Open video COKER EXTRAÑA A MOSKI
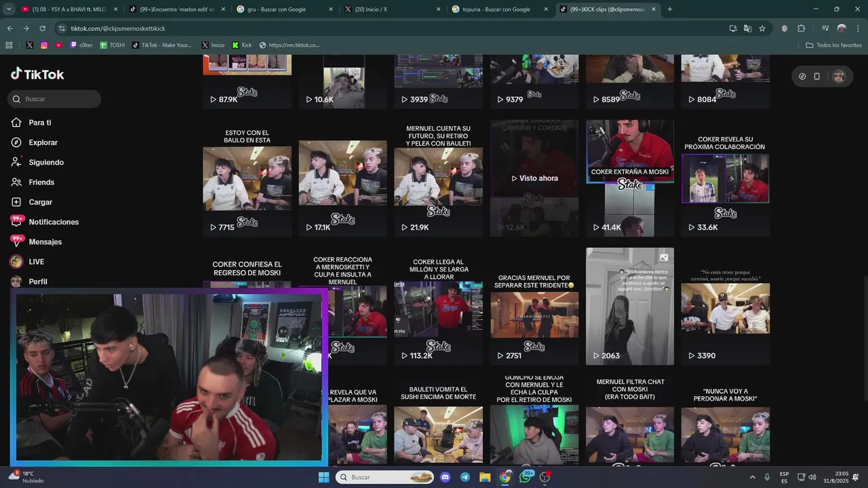This screenshot has width=868, height=488. (x=630, y=178)
